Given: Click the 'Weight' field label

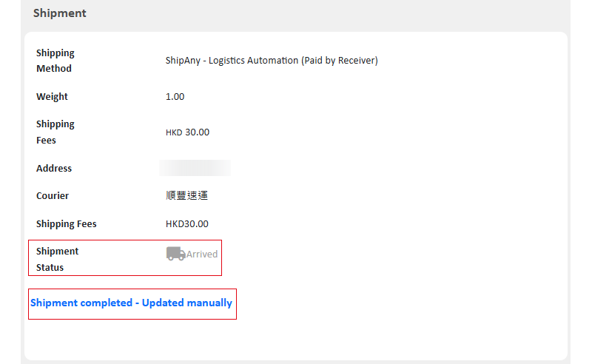Looking at the screenshot, I should pos(52,97).
